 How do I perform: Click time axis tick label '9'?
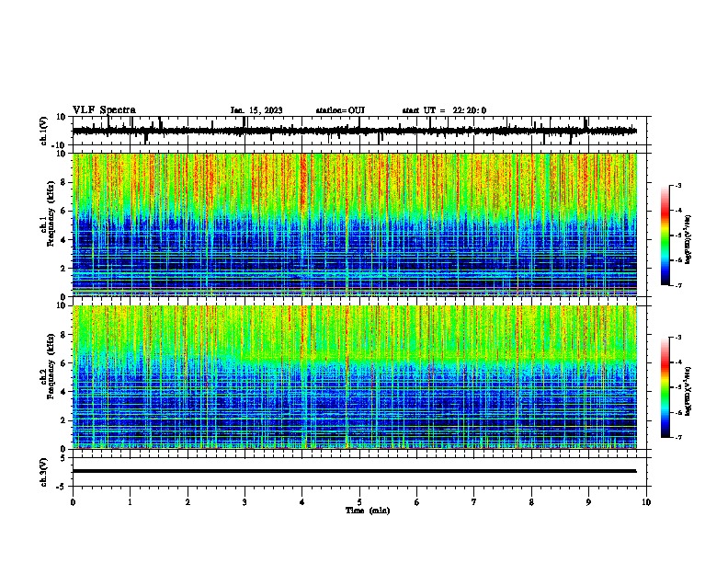tap(588, 502)
